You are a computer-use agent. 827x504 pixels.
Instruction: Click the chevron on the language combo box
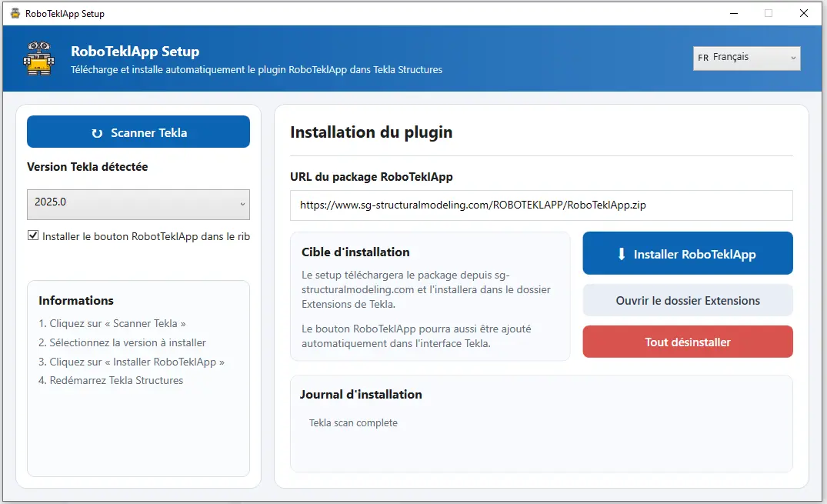792,58
